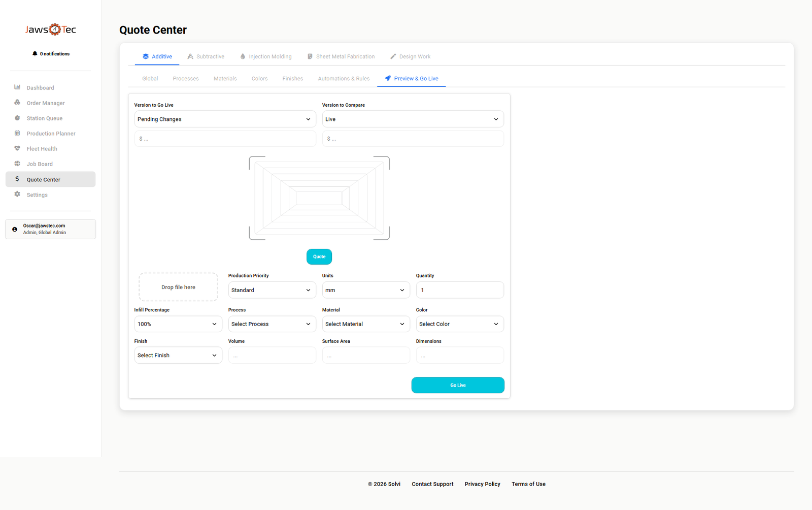The height and width of the screenshot is (510, 812).
Task: Open the Privacy Policy link
Action: coord(483,484)
